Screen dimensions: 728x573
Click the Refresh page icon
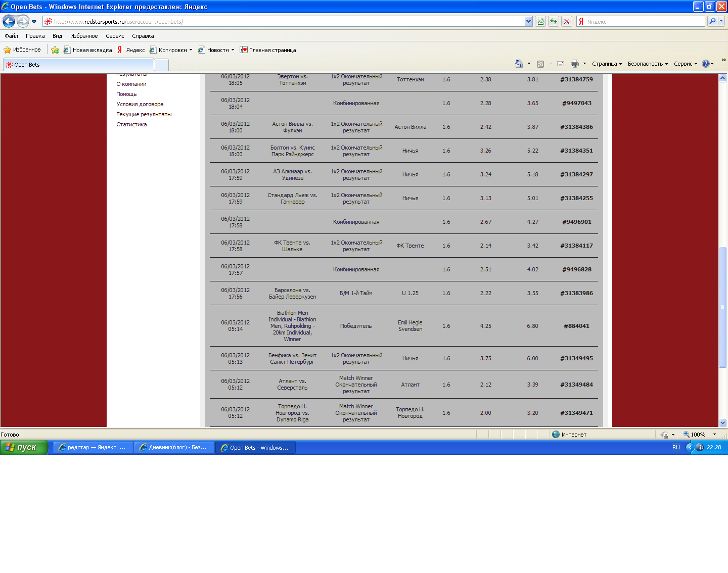pos(554,21)
